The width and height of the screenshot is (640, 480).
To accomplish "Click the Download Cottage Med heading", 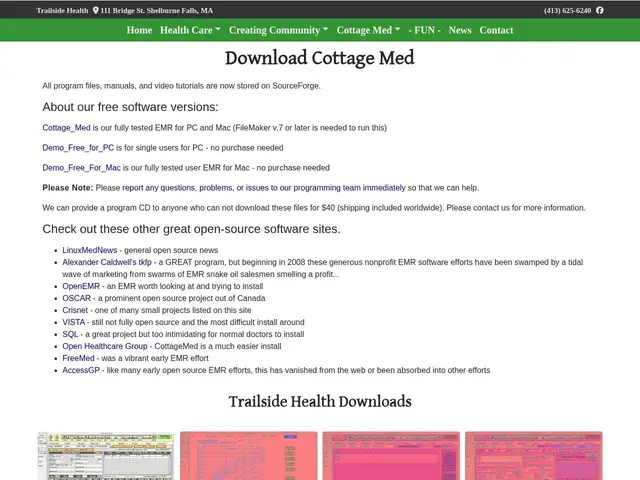I will pyautogui.click(x=320, y=58).
